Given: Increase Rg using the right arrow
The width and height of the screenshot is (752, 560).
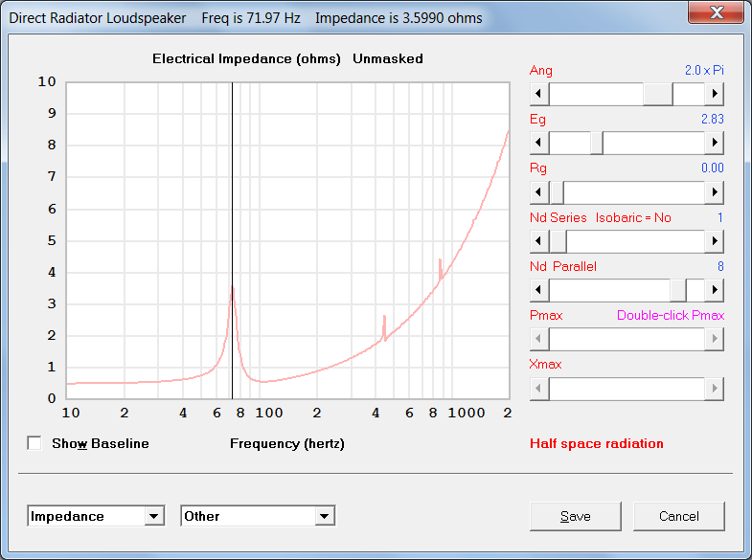Looking at the screenshot, I should pos(714,192).
